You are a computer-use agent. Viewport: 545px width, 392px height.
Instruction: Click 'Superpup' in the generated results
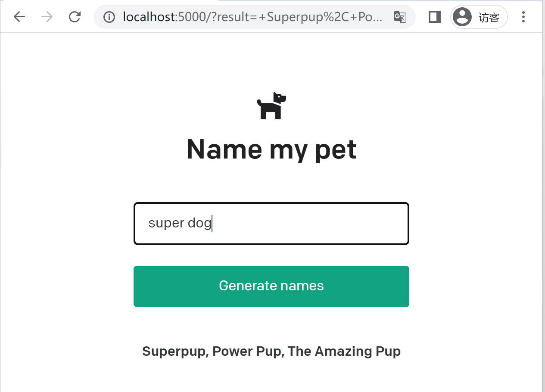[175, 351]
